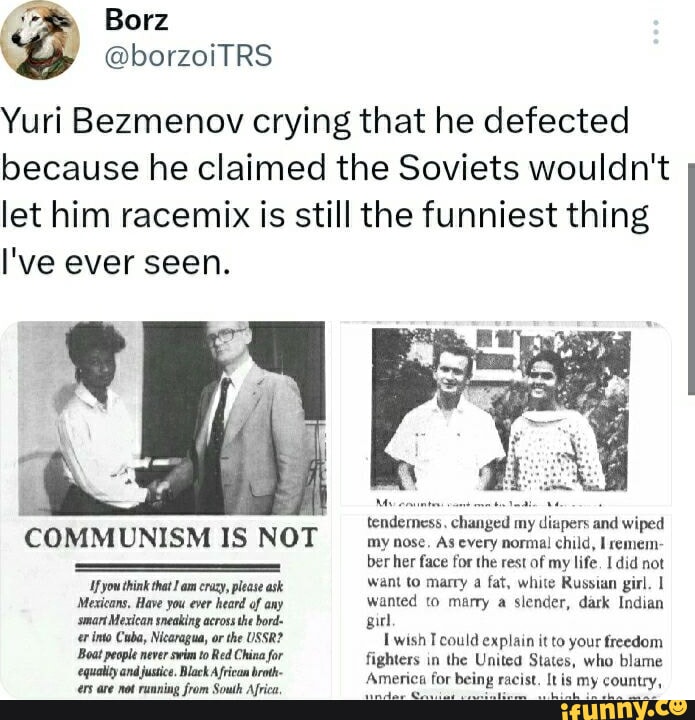The height and width of the screenshot is (720, 695).
Task: Click the vertical scrollbar thumb on right edge
Action: tap(691, 279)
